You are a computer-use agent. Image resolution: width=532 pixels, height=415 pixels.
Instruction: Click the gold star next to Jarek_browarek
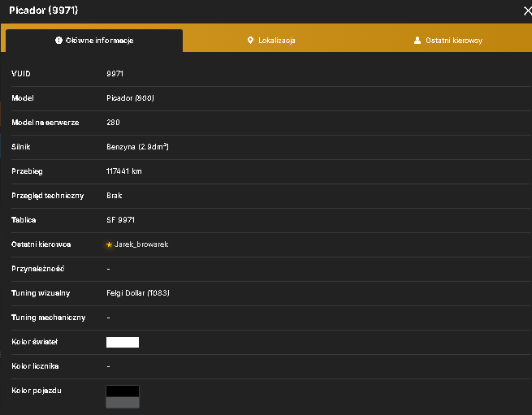(109, 244)
